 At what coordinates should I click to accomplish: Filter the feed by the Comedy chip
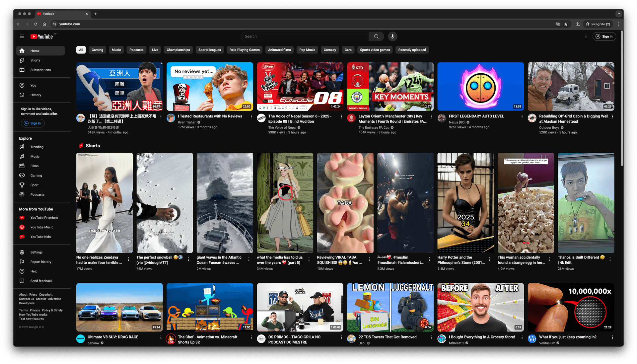329,50
